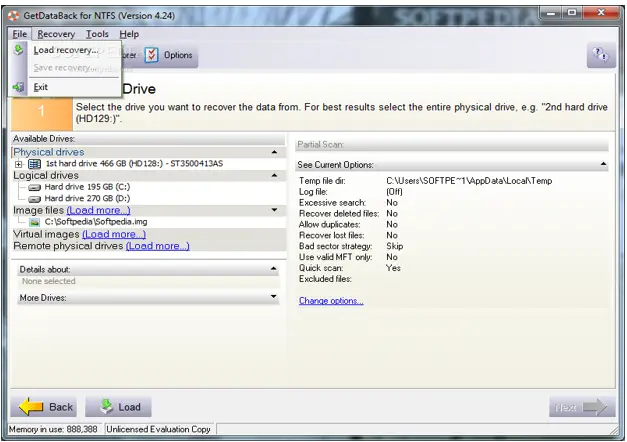Image resolution: width=627 pixels, height=442 pixels.
Task: Click the green Load button icon
Action: tap(107, 406)
